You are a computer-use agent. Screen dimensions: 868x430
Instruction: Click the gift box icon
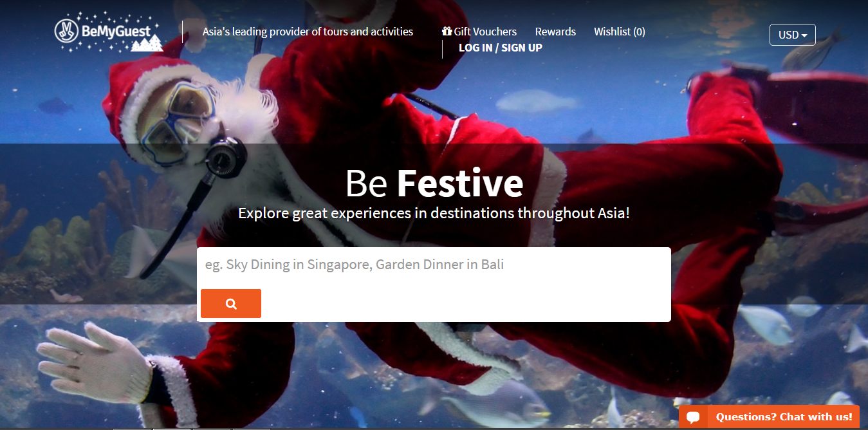(x=447, y=31)
